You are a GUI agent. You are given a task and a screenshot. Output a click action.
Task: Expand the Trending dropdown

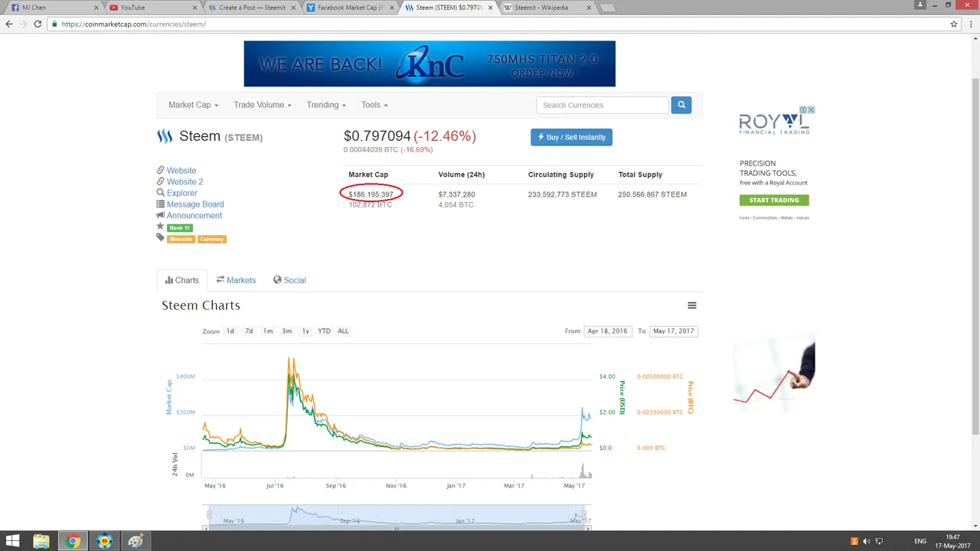(x=326, y=105)
